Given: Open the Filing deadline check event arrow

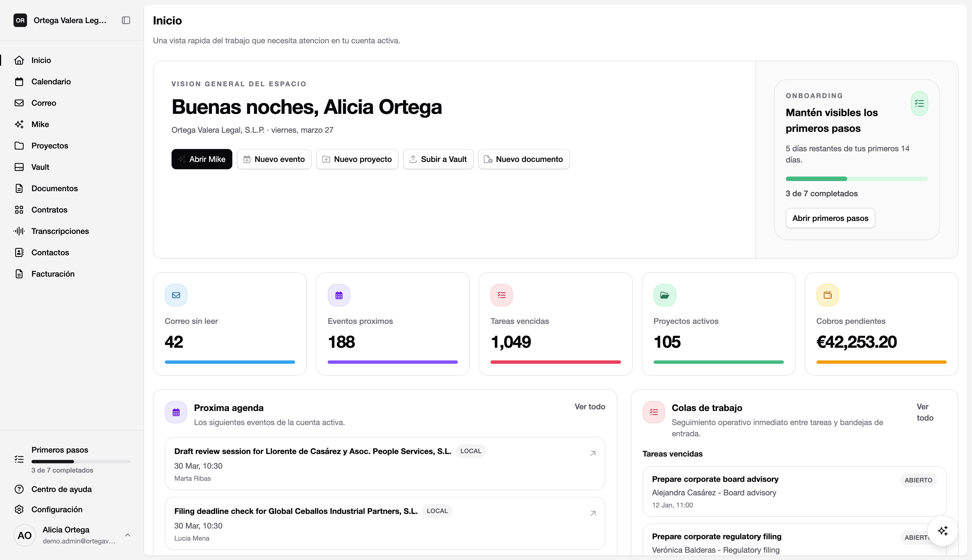Looking at the screenshot, I should click(593, 513).
